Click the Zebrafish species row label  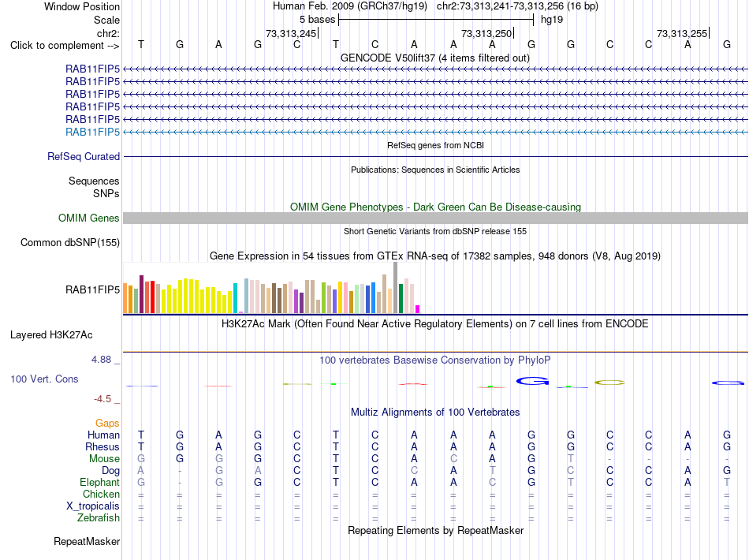(99, 517)
